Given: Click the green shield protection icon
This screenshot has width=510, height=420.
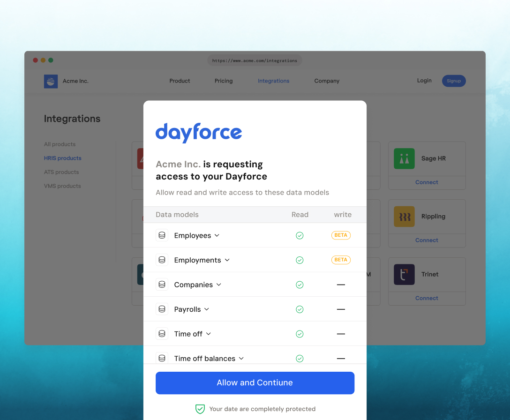Looking at the screenshot, I should click(200, 409).
